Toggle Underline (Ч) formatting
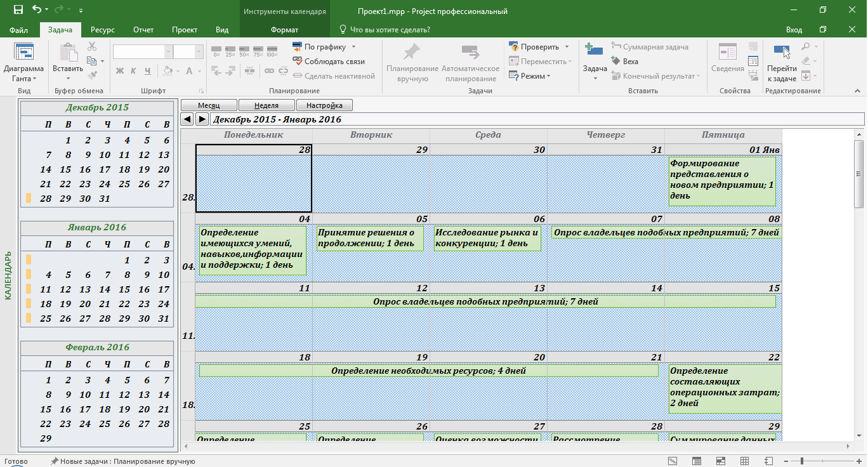The image size is (868, 467). coord(148,71)
